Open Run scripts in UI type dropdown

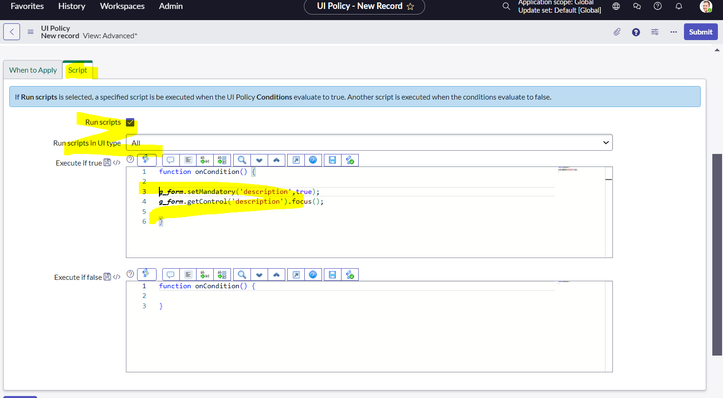coord(369,143)
